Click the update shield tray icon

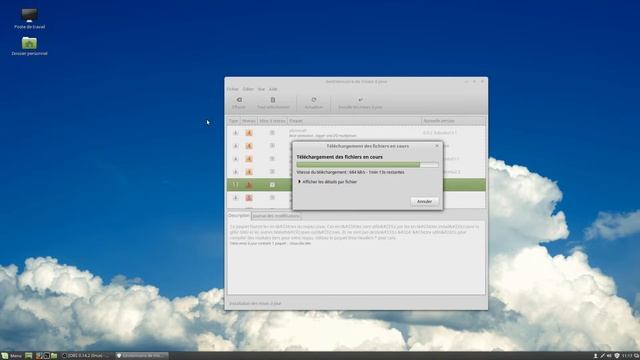click(x=617, y=356)
